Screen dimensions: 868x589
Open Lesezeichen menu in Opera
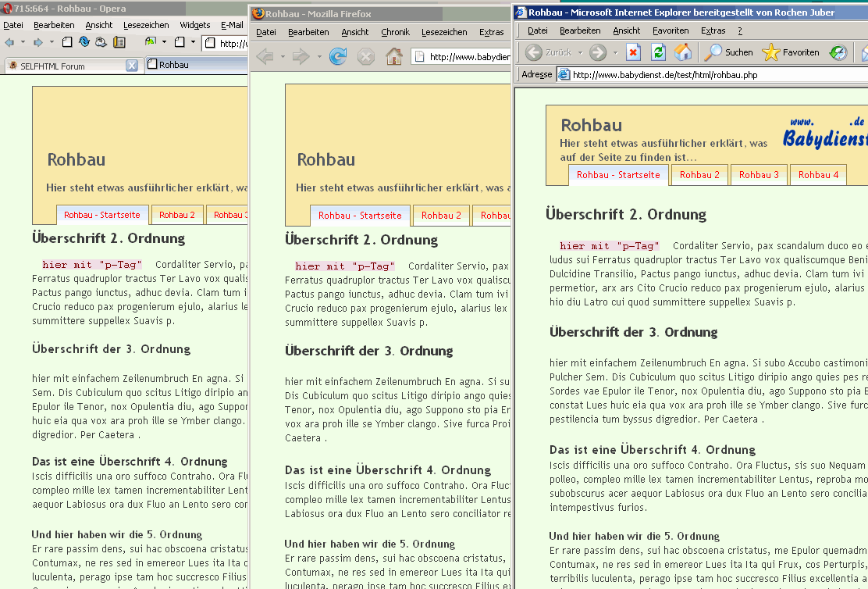[146, 25]
